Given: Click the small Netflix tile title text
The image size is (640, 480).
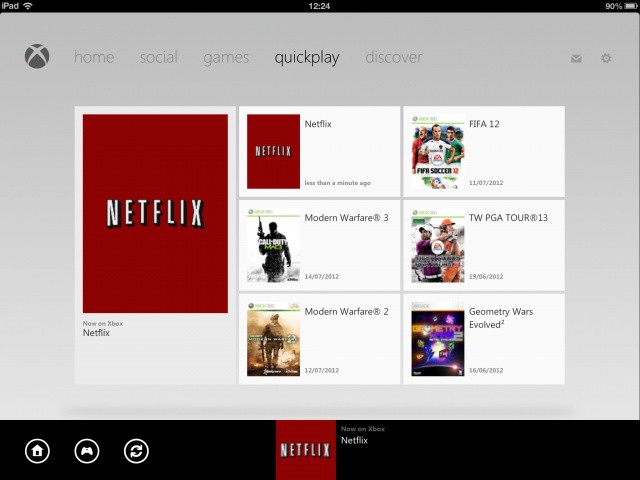Looking at the screenshot, I should pos(318,124).
